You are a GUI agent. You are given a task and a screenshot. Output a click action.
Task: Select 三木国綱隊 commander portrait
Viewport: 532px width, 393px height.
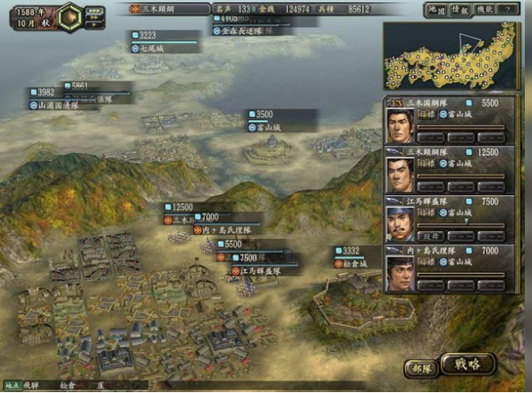pos(401,125)
